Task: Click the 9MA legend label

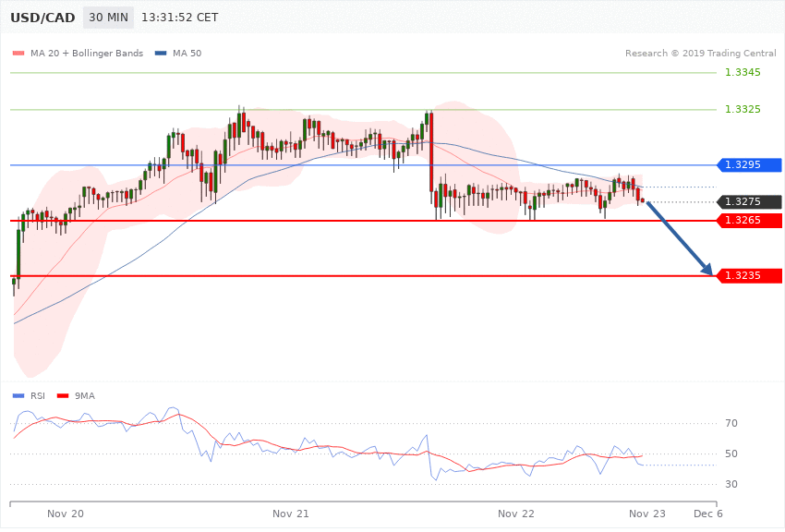Action: click(85, 396)
